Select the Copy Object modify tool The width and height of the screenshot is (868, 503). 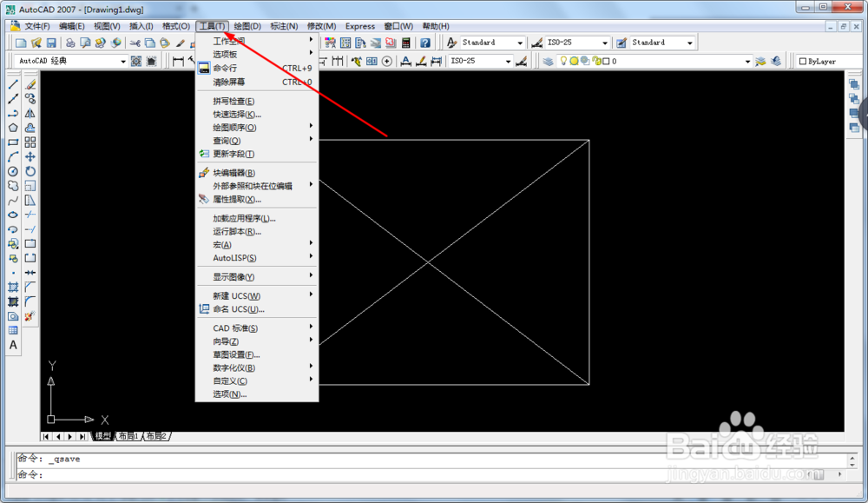(30, 99)
